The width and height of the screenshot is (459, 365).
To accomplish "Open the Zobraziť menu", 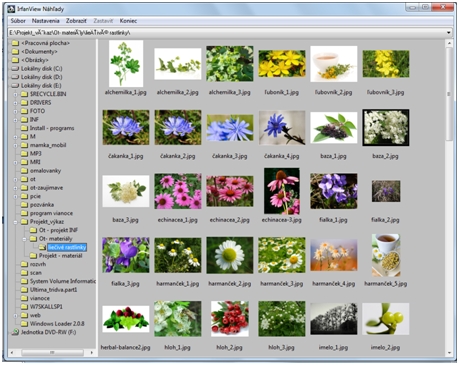I will [x=76, y=21].
